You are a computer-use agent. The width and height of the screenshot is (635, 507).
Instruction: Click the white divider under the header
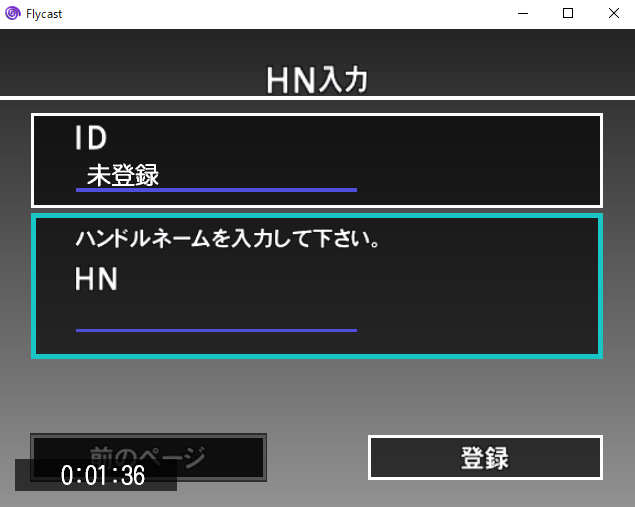318,98
